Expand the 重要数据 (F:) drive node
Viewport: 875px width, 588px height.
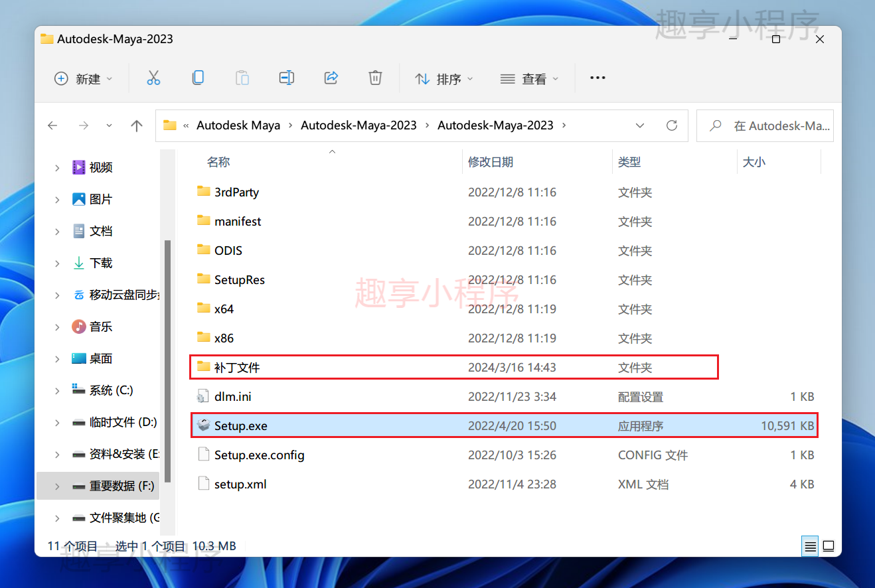pos(57,486)
